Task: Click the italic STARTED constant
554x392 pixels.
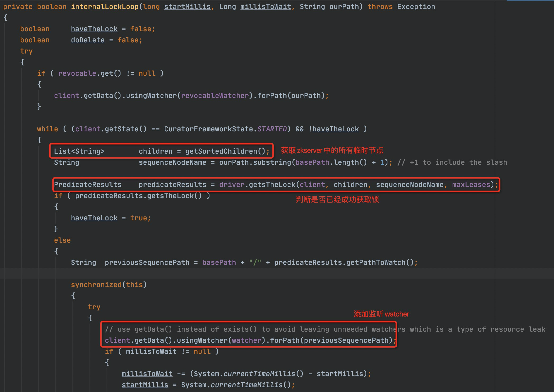Action: coord(272,129)
